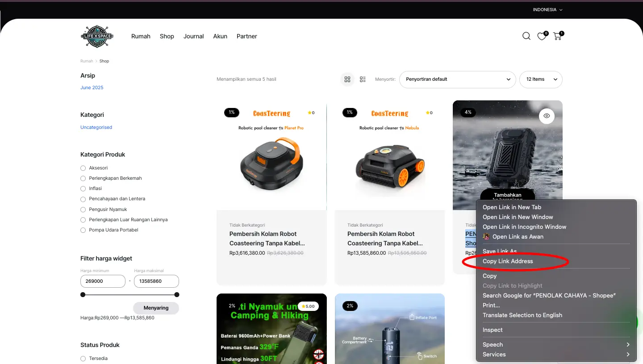This screenshot has height=364, width=643.
Task: Open Pembersih Kolam Robot title priced Rp3,616,380.00
Action: [267, 239]
